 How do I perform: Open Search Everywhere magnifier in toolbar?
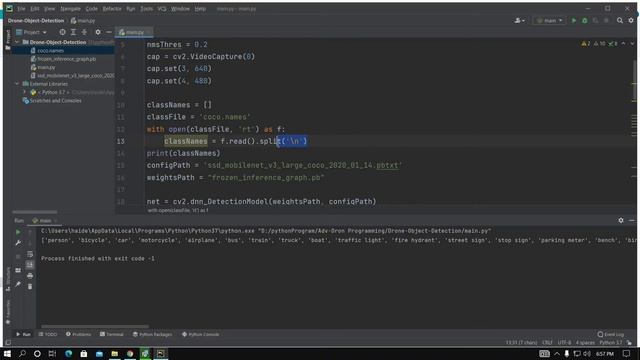[x=620, y=20]
